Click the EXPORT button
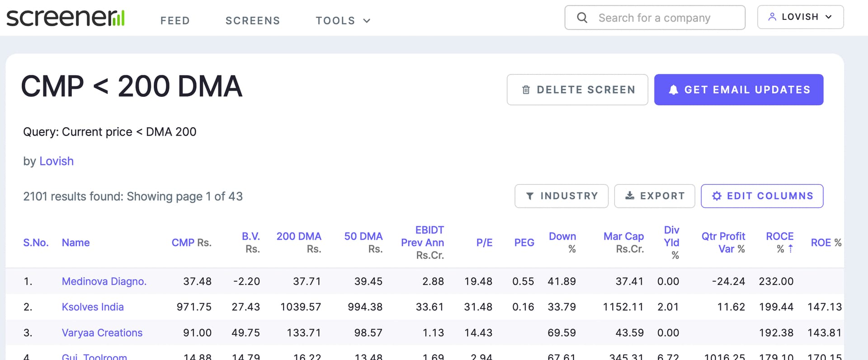Viewport: 868px width, 360px height. click(655, 196)
